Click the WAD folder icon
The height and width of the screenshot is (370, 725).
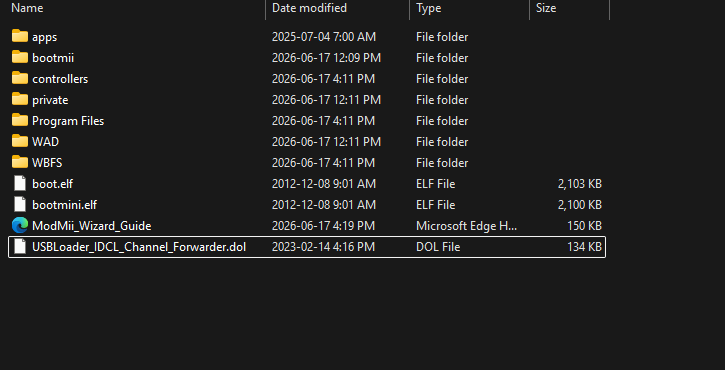pos(20,141)
